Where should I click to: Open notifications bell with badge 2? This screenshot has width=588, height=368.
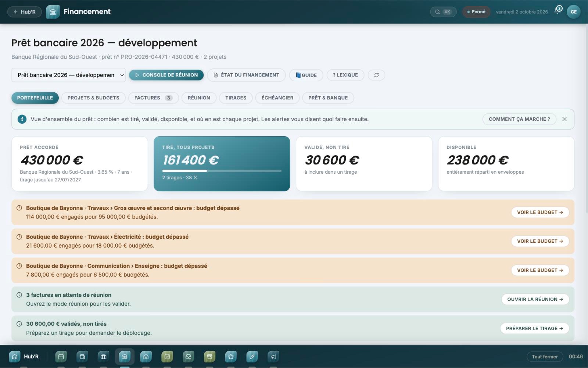[x=558, y=10]
